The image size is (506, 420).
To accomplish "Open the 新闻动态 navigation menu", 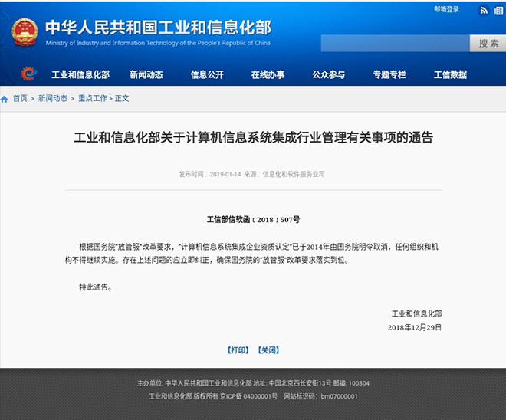I will pos(146,74).
